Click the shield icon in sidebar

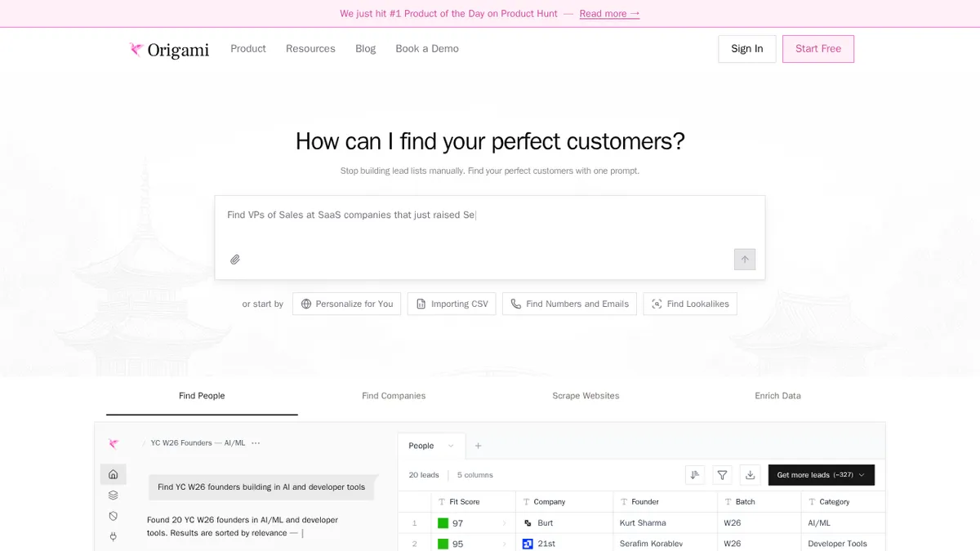pyautogui.click(x=114, y=516)
